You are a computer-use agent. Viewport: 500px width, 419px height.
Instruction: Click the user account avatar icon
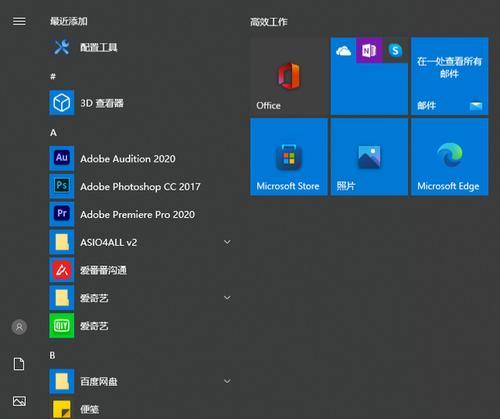point(19,327)
